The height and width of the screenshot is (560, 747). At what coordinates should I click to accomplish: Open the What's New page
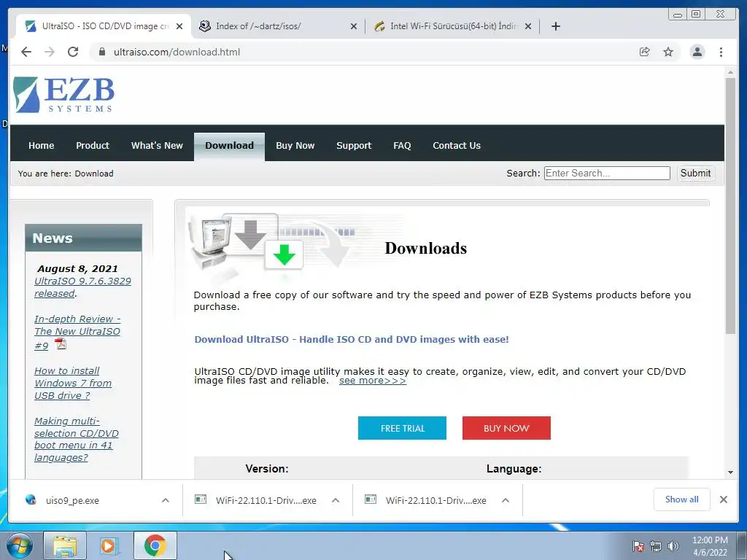click(x=157, y=145)
